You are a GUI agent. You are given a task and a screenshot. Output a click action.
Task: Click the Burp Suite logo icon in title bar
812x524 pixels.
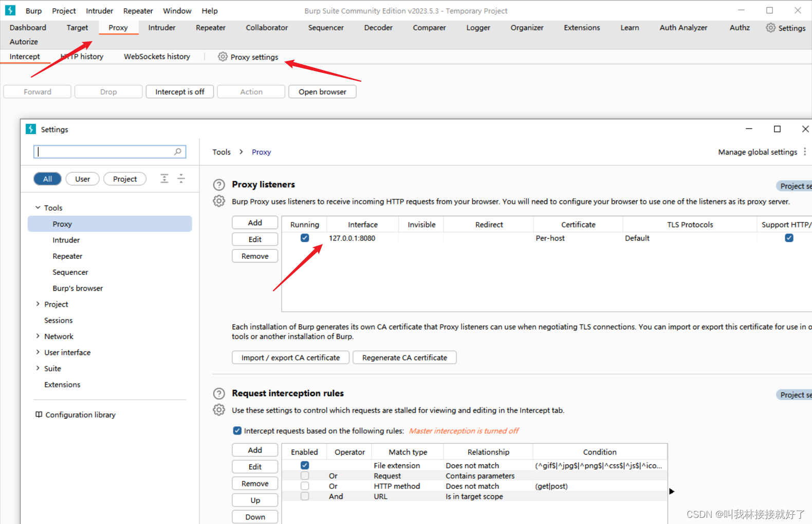(10, 10)
